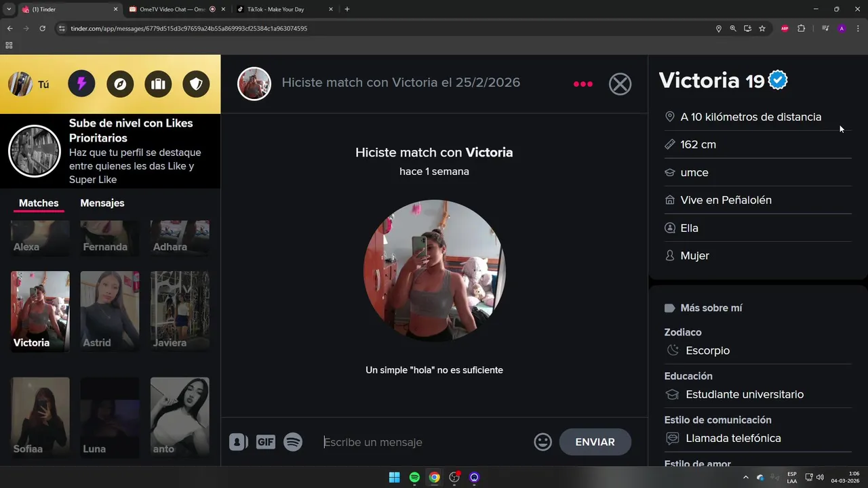Open the location permission icon in address bar
The height and width of the screenshot is (488, 868).
click(x=719, y=28)
